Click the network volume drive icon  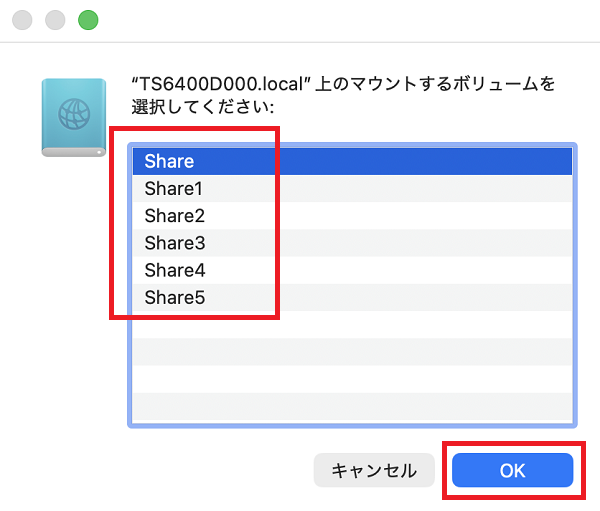coord(73,117)
